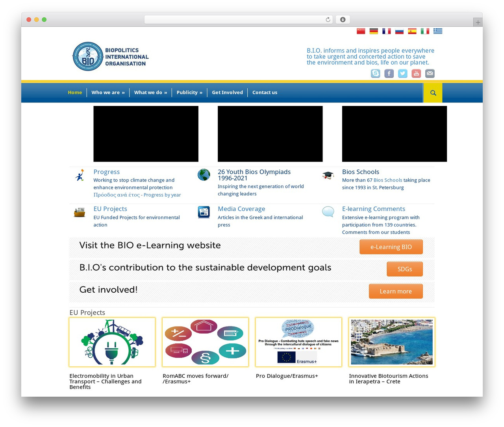This screenshot has height=427, width=504.
Task: Open the Skype social icon
Action: pyautogui.click(x=376, y=73)
